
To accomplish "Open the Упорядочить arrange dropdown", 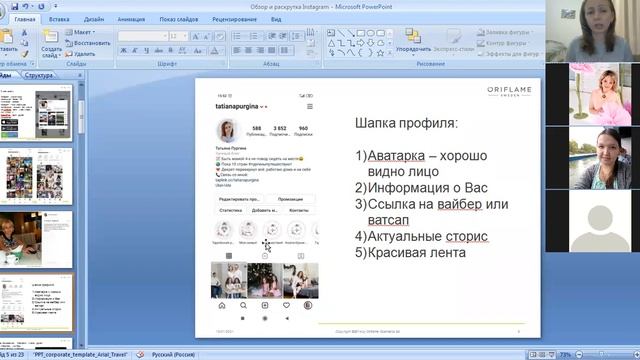I will click(x=413, y=42).
